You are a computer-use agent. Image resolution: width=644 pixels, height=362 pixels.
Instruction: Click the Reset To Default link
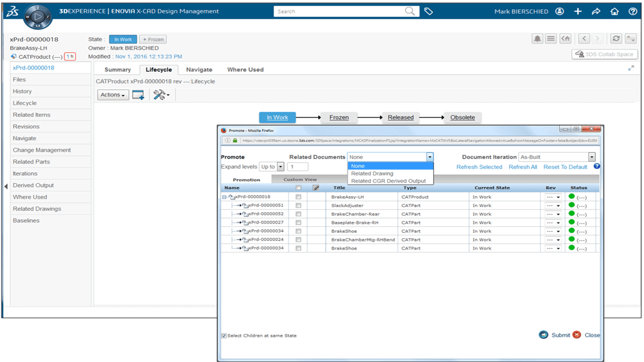(x=565, y=167)
